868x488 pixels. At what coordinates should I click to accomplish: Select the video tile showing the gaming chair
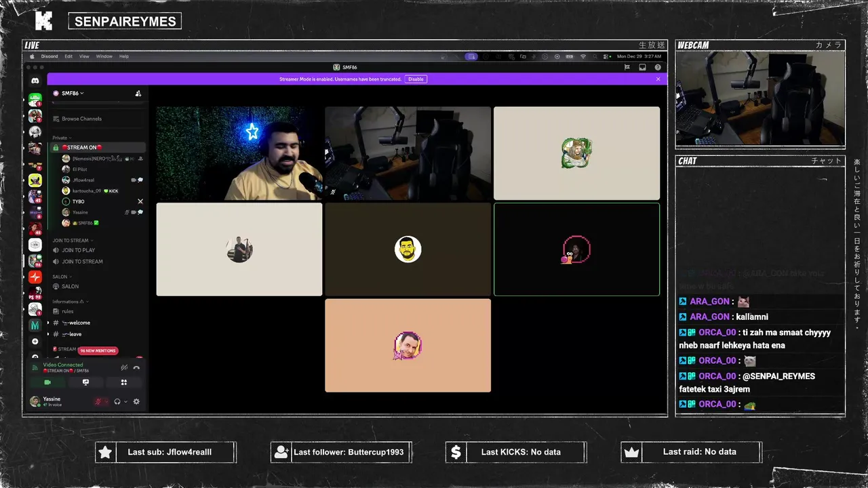pos(408,153)
